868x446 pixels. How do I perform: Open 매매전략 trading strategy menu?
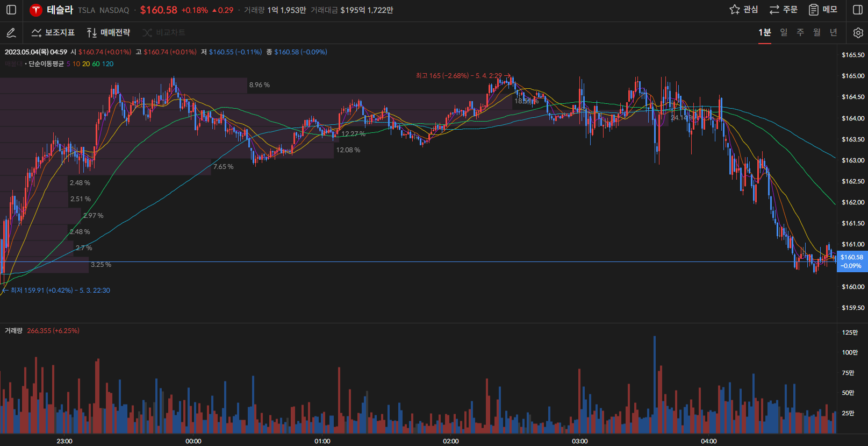109,33
